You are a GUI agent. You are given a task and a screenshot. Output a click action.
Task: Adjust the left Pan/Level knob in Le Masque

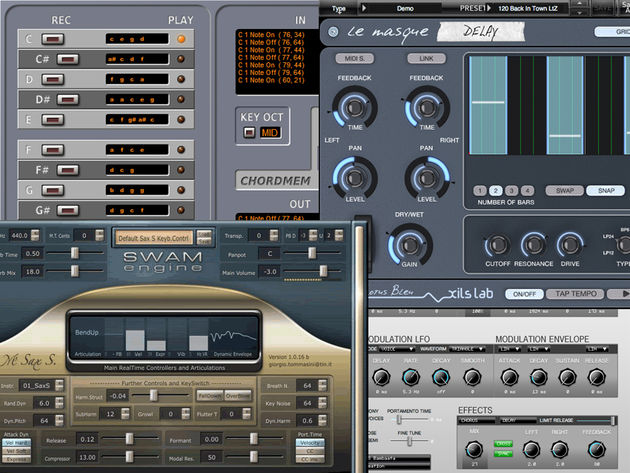[x=354, y=178]
